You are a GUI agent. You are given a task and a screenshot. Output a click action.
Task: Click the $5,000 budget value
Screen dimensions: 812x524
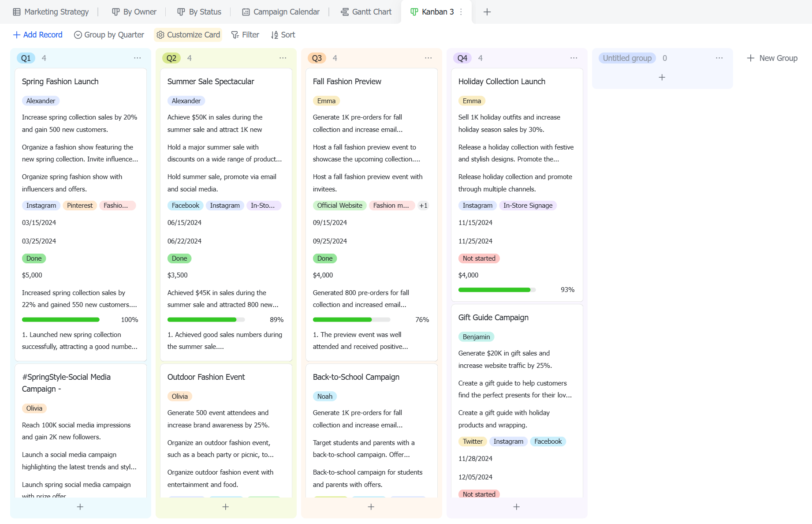(x=32, y=275)
